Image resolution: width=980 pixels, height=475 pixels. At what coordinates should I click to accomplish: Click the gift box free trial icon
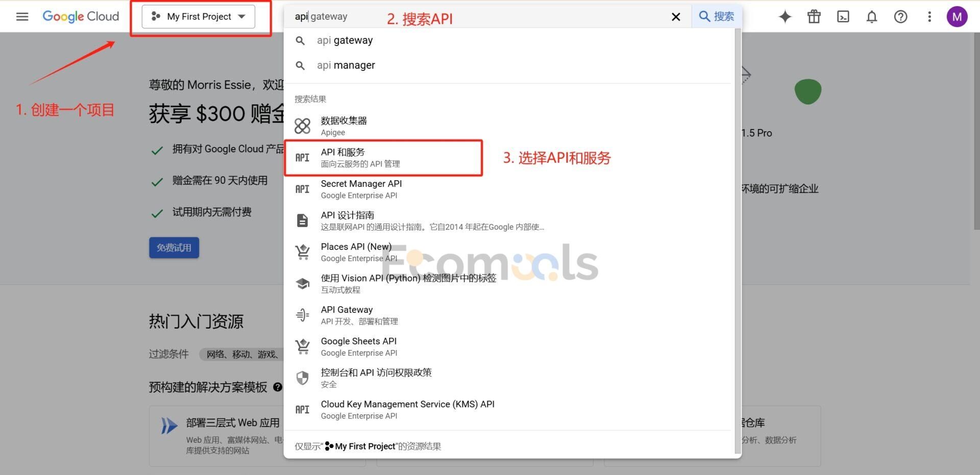[x=814, y=17]
